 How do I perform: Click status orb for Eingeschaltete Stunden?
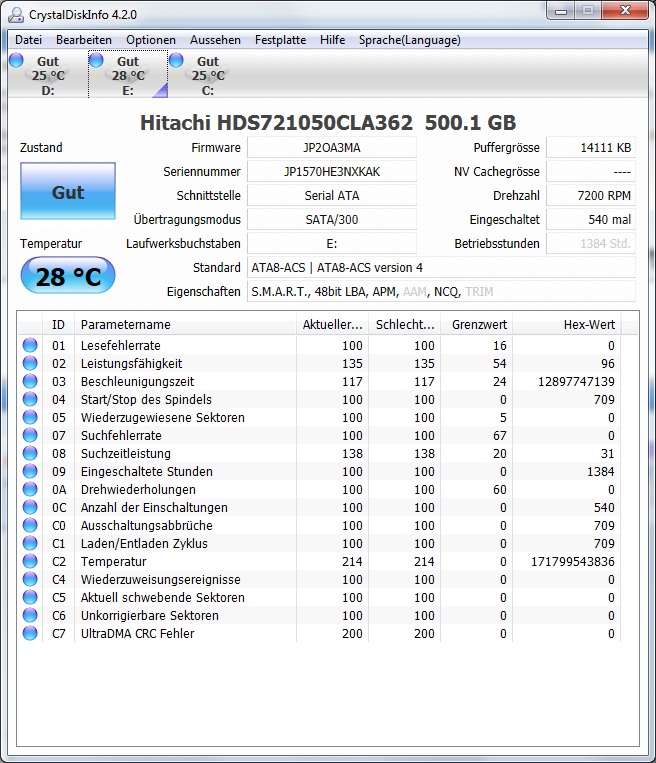click(30, 471)
